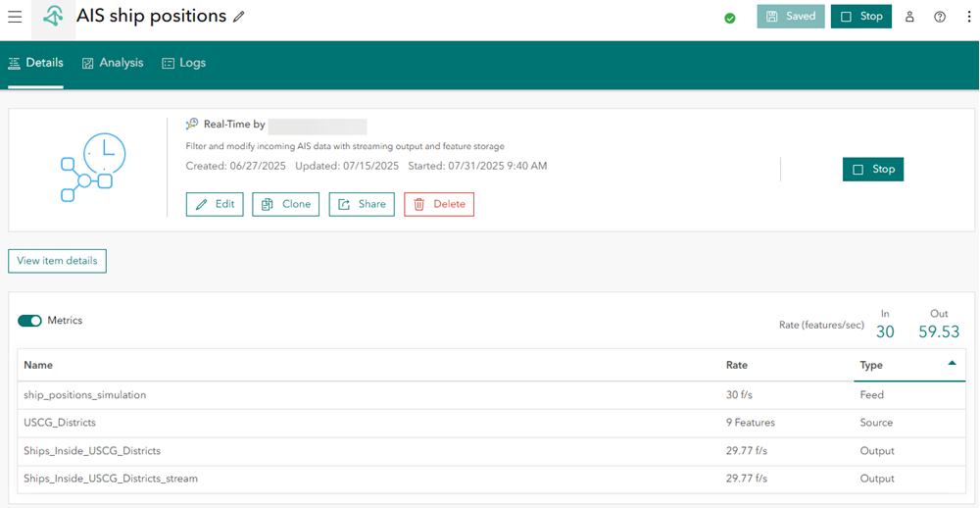Switch to the Analysis tab
980x508 pixels.
113,63
